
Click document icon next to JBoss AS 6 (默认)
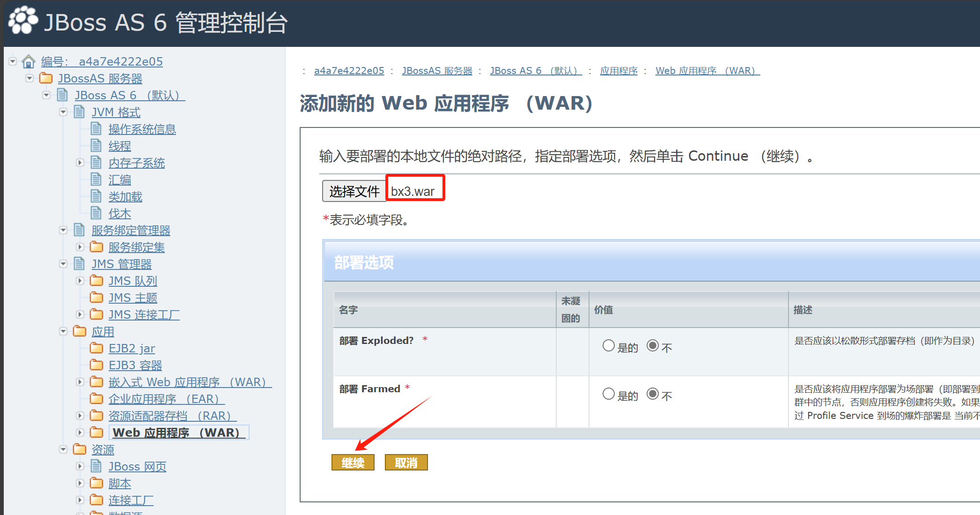click(62, 95)
